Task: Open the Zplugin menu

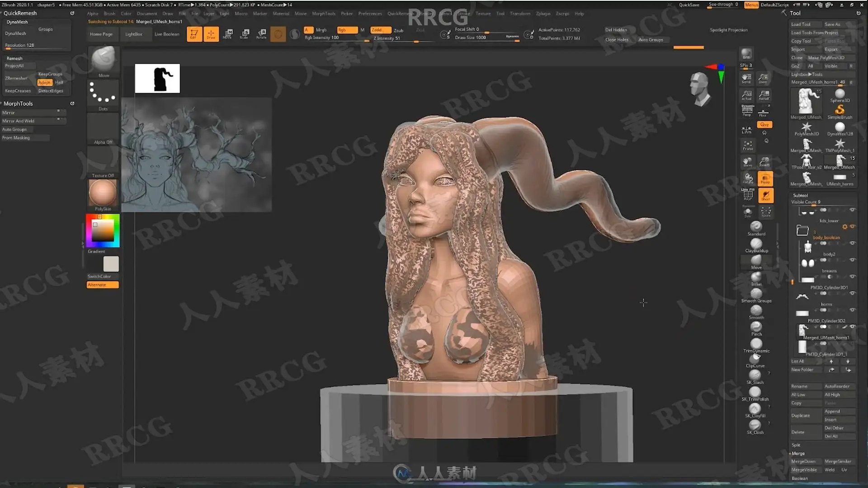Action: click(x=543, y=14)
